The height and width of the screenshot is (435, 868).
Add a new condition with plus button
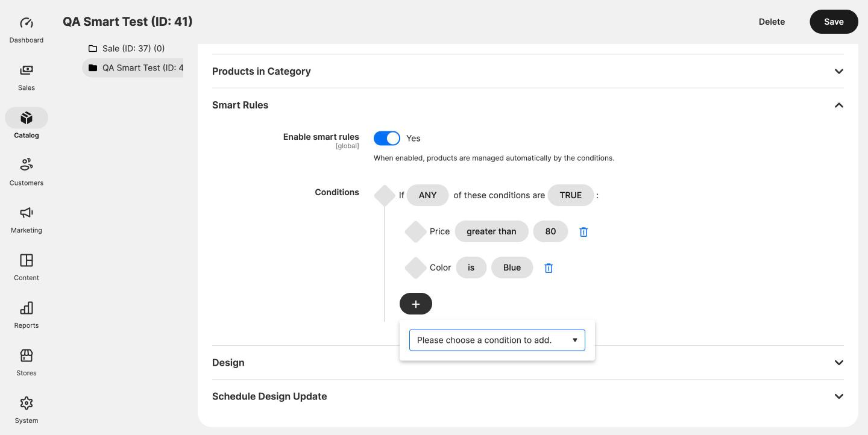pos(416,304)
